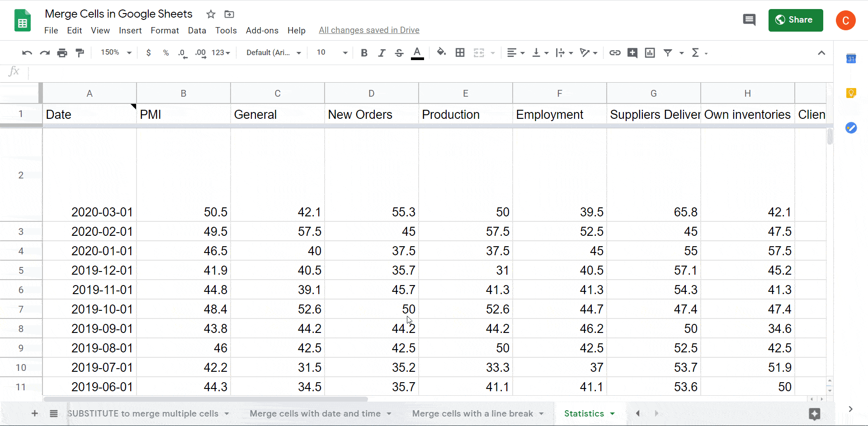The height and width of the screenshot is (426, 868).
Task: Open the Google Keep sidebar panel
Action: [x=851, y=93]
